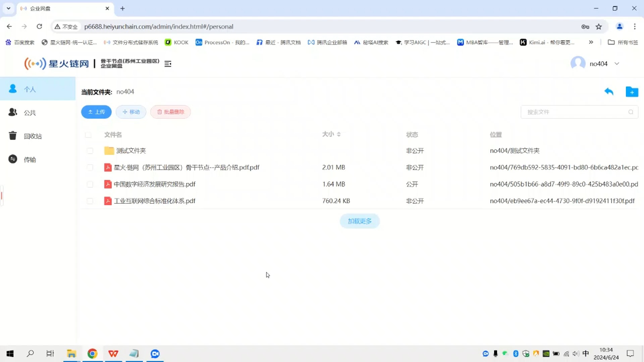Click the location path no404/测试文件夹
Viewport: 644px width, 362px height.
(515, 150)
